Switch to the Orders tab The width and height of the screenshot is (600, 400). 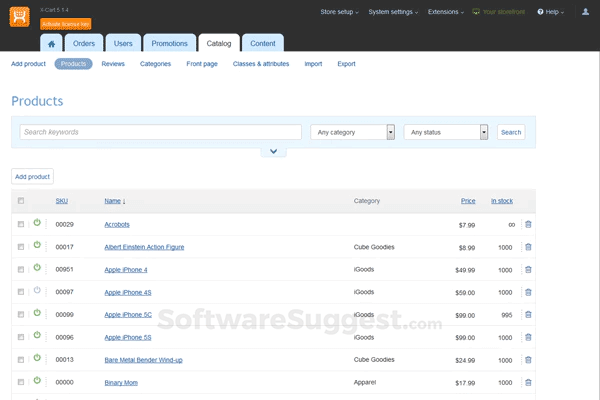(84, 43)
